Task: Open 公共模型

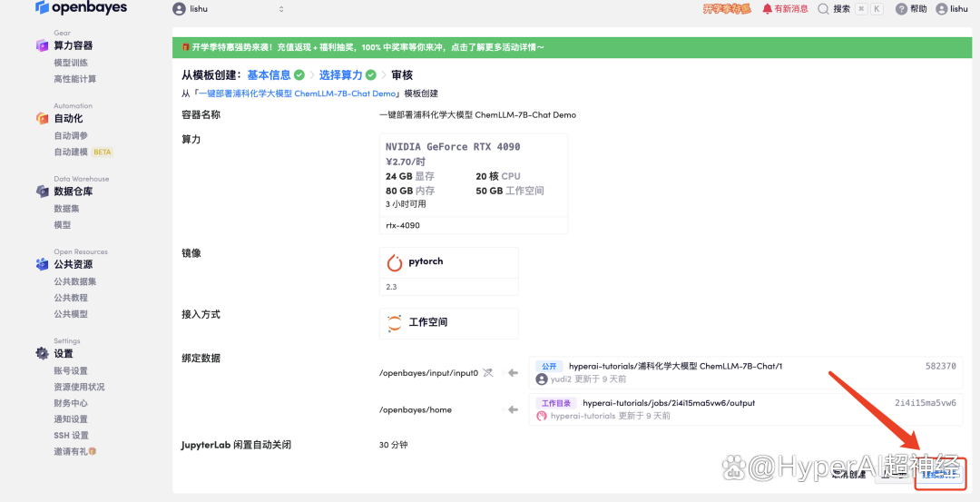Action: [71, 314]
